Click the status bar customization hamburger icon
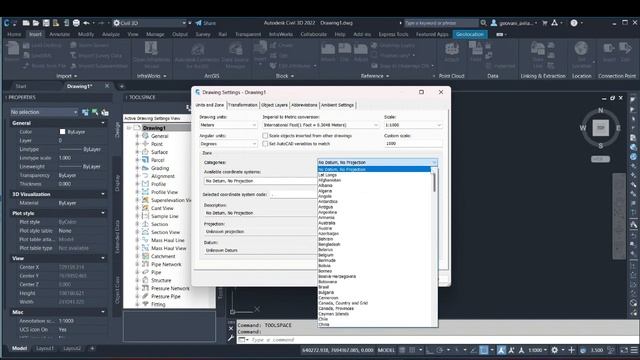This screenshot has height=360, width=640. 634,350
